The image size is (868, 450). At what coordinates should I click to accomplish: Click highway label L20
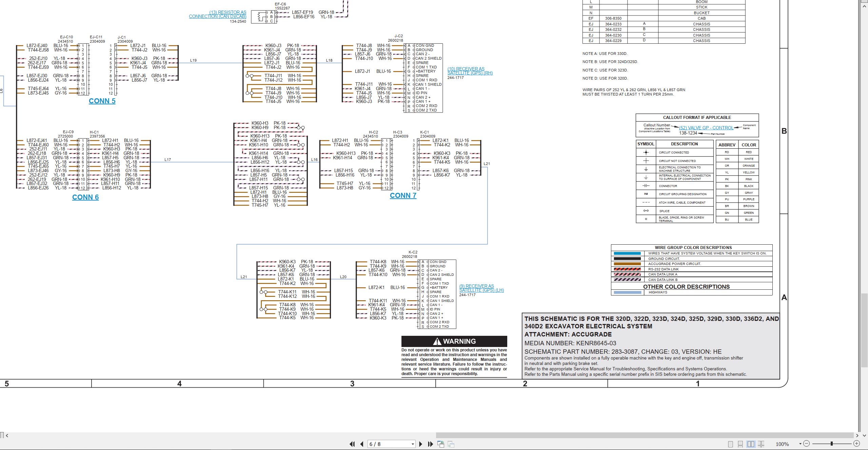pyautogui.click(x=343, y=277)
